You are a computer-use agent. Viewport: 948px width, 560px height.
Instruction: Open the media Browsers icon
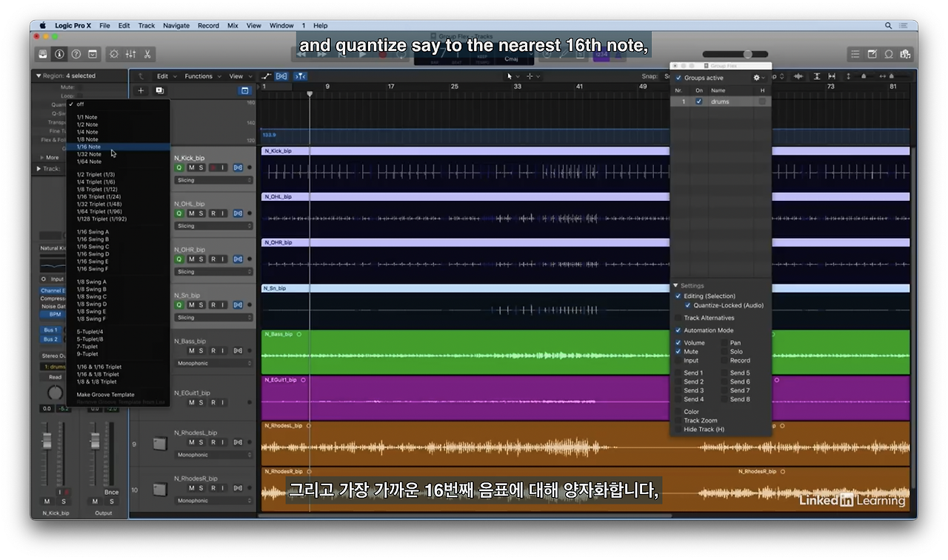904,54
